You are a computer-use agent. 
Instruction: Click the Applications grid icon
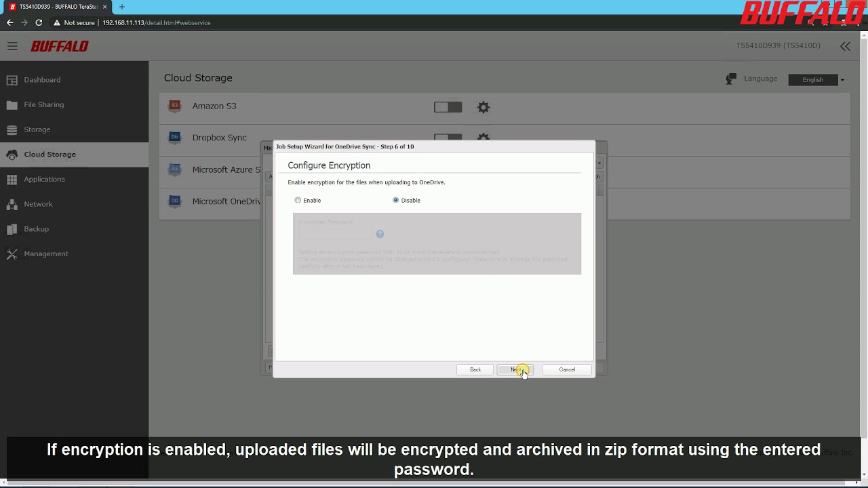(x=12, y=180)
